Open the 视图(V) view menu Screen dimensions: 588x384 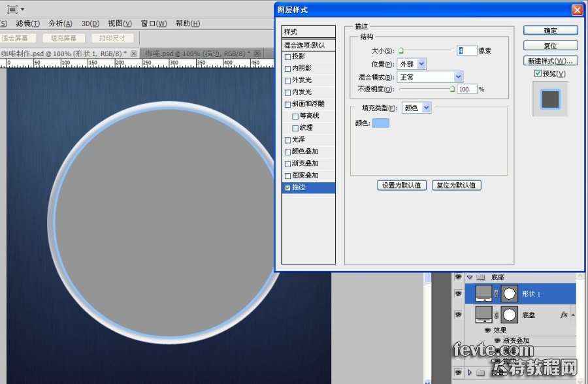point(120,24)
